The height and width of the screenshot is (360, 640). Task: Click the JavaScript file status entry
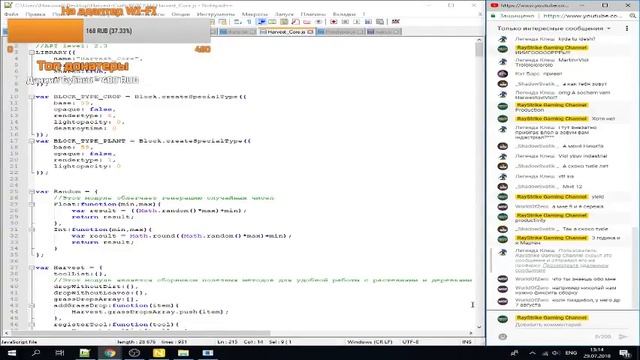(19, 342)
